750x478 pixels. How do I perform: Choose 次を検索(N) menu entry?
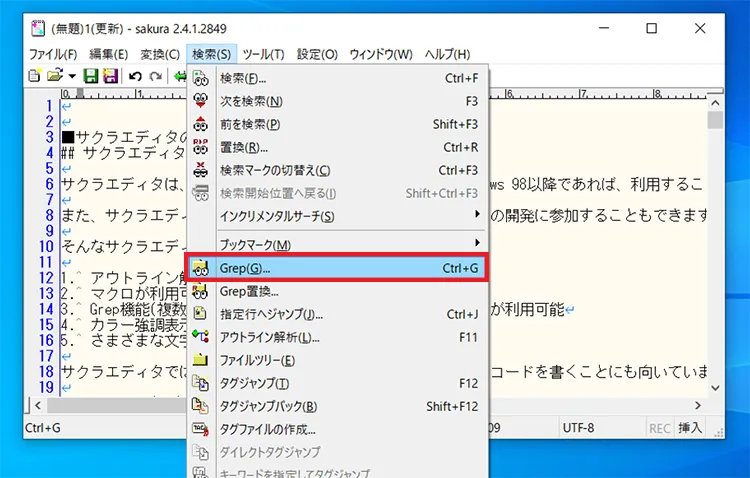(338, 101)
